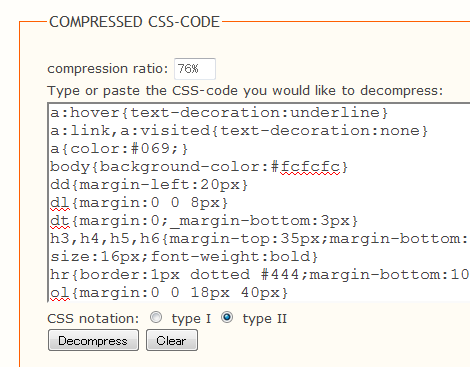
Task: Click the underlined 'dt' selector in code
Action: click(x=60, y=221)
